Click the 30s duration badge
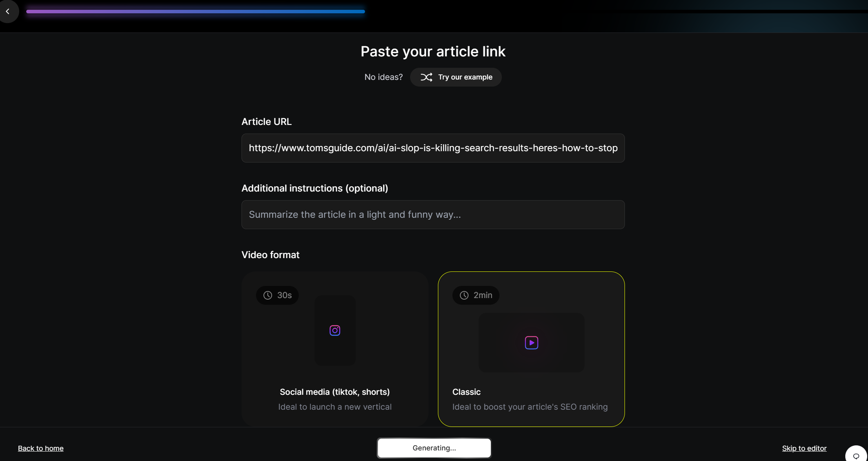Viewport: 868px width, 461px height. [277, 295]
